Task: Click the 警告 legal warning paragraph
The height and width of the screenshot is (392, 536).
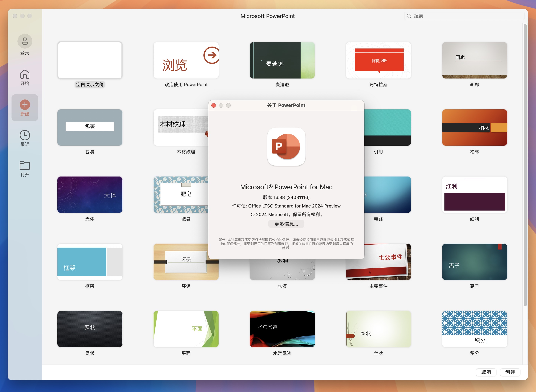Action: click(286, 244)
